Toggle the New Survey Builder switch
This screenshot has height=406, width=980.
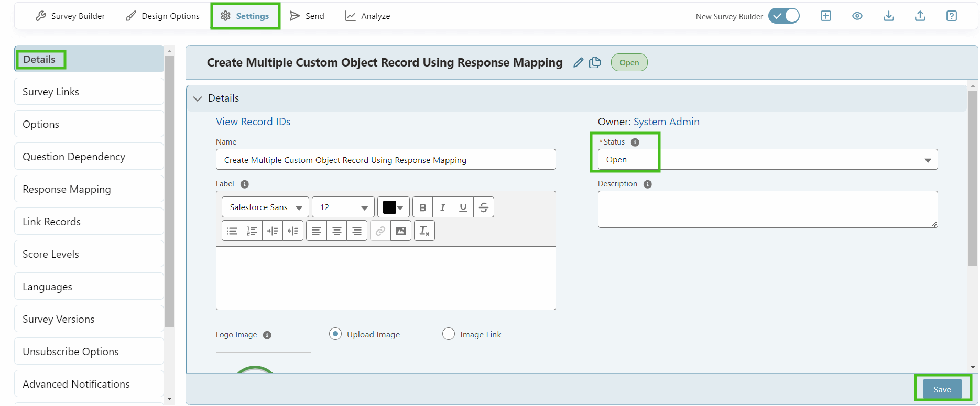tap(784, 16)
